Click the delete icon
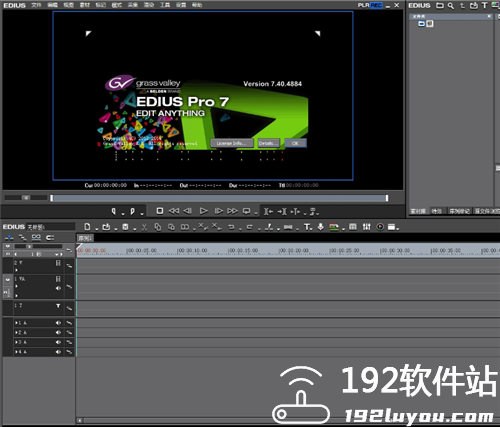The width and height of the screenshot is (500, 427). tap(202, 227)
